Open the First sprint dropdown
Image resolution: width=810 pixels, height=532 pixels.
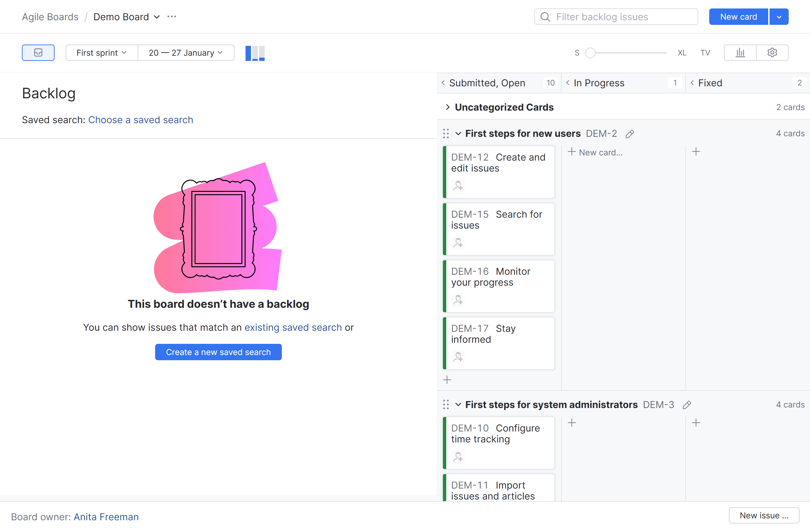tap(101, 53)
